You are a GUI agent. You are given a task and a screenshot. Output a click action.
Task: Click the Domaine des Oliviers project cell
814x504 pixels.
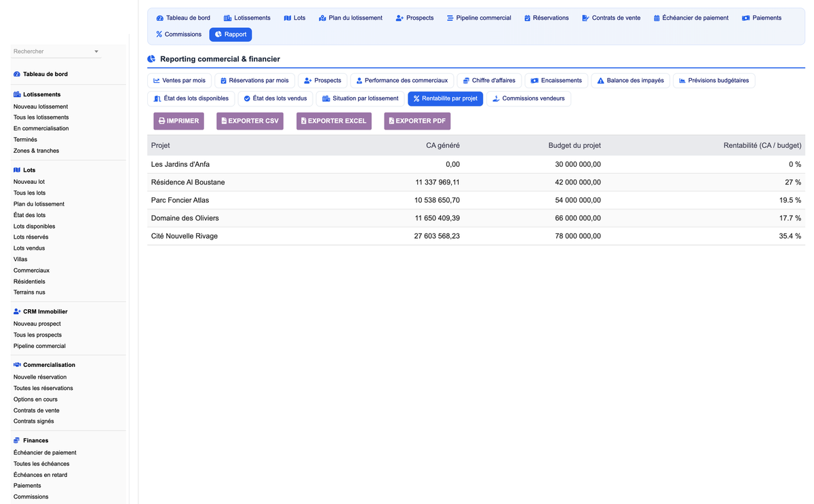click(185, 218)
